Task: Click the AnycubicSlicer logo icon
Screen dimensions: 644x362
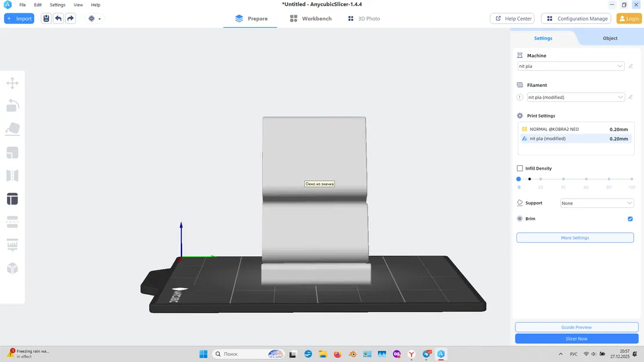Action: pos(8,5)
